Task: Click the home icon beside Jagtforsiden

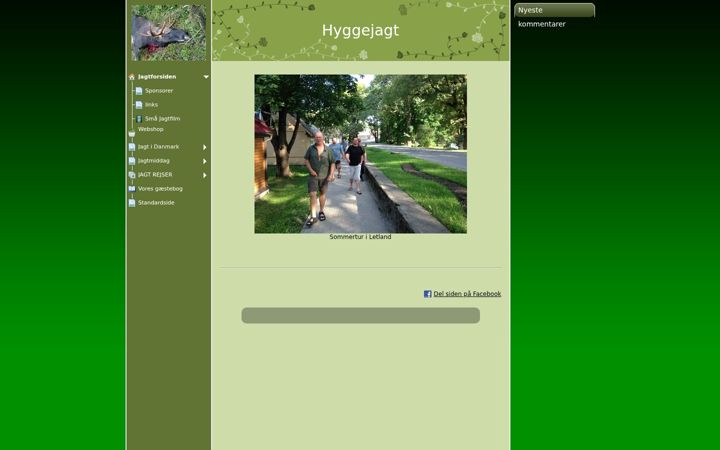Action: coord(132,77)
